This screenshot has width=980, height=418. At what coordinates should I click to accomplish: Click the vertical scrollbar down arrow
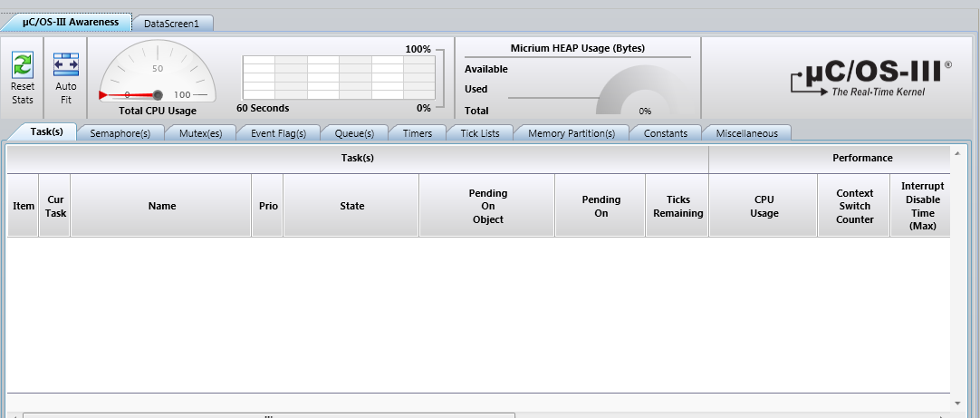[x=957, y=403]
